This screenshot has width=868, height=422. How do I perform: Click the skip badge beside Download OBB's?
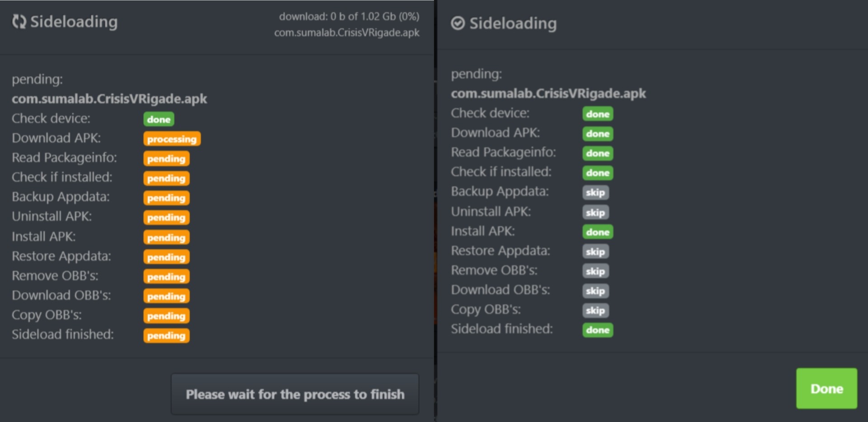[x=595, y=291]
